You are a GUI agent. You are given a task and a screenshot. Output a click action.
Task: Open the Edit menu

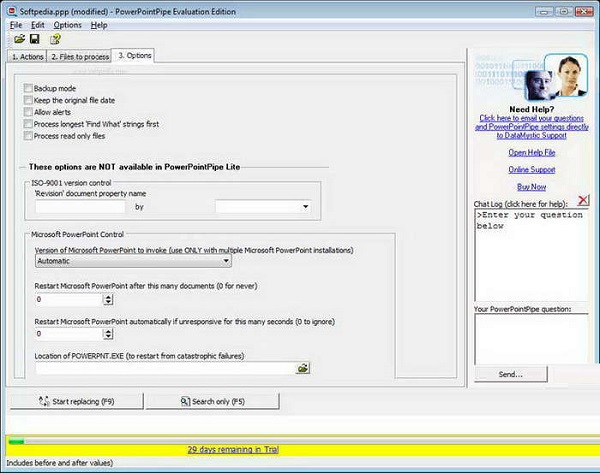point(38,25)
